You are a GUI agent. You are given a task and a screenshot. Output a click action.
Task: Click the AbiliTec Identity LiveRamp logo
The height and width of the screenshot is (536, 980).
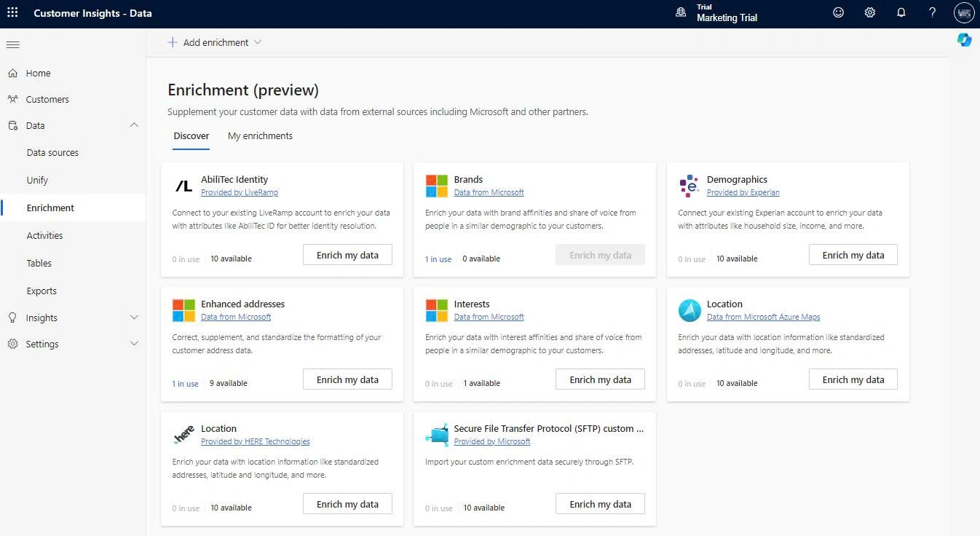(x=184, y=186)
